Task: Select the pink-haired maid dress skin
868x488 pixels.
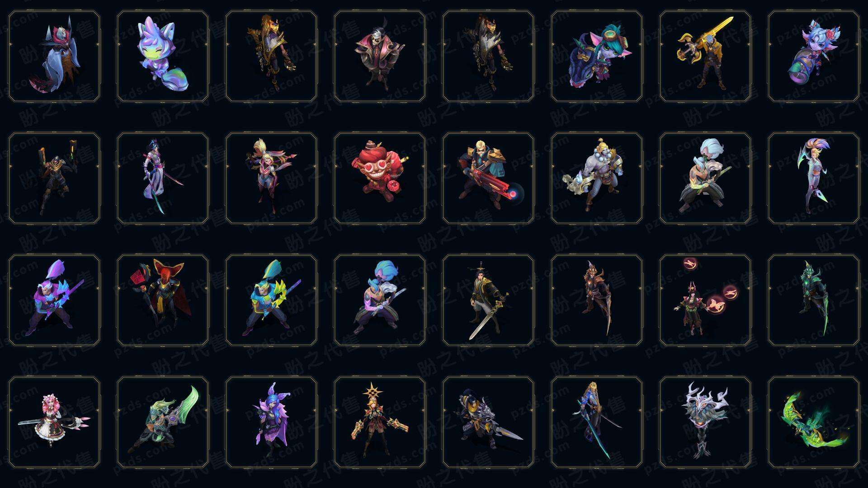Action: pyautogui.click(x=54, y=422)
